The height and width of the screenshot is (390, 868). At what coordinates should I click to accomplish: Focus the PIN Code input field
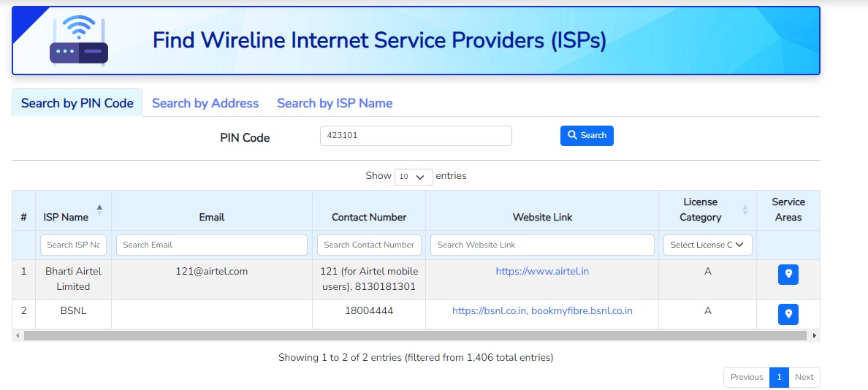416,136
